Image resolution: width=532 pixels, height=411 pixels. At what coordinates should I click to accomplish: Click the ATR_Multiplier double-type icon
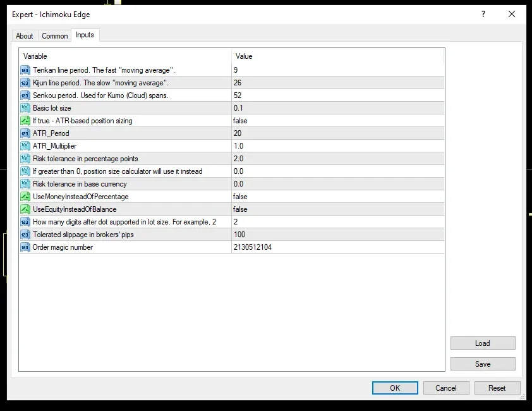pyautogui.click(x=25, y=146)
